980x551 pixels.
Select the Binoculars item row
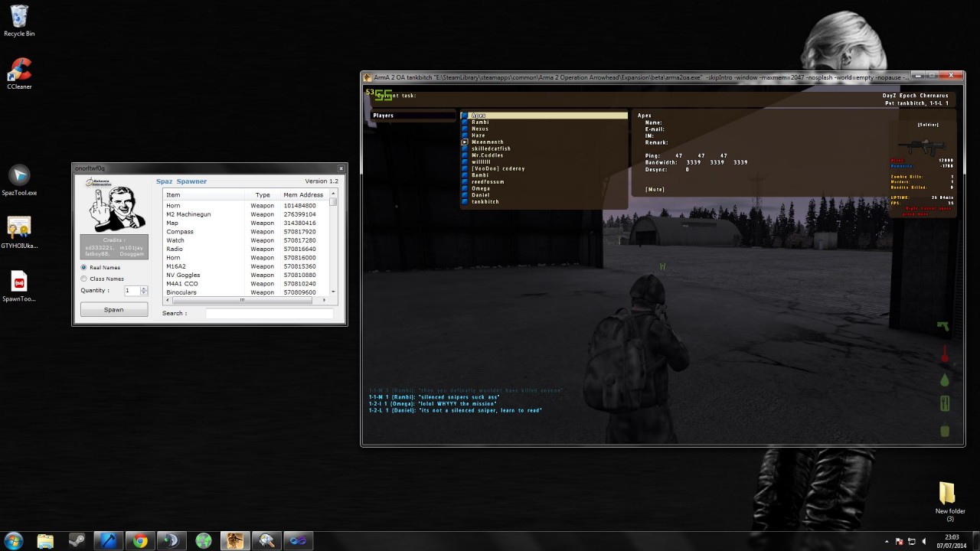coord(247,292)
